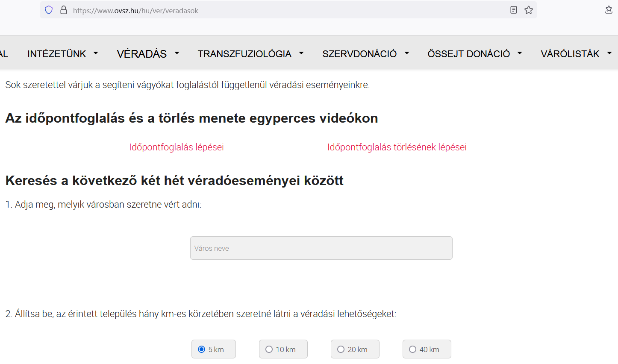
Task: Click the URL in the address bar
Action: [x=135, y=11]
